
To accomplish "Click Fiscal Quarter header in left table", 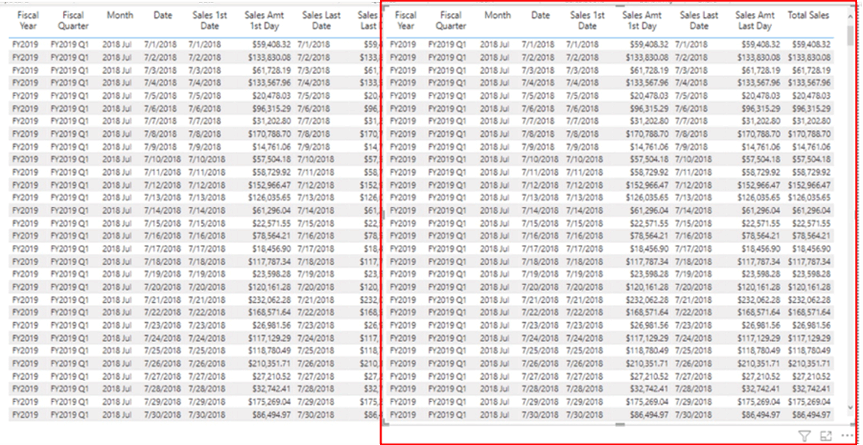I will (73, 20).
